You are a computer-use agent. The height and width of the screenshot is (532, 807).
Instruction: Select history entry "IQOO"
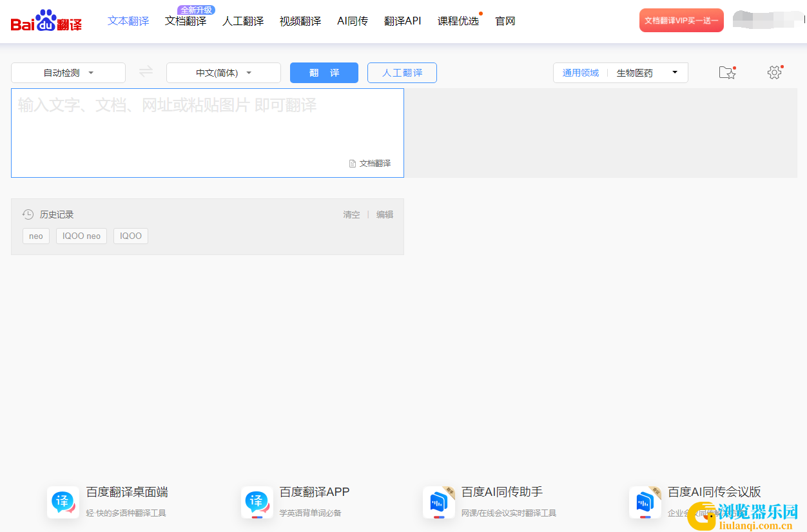point(131,236)
